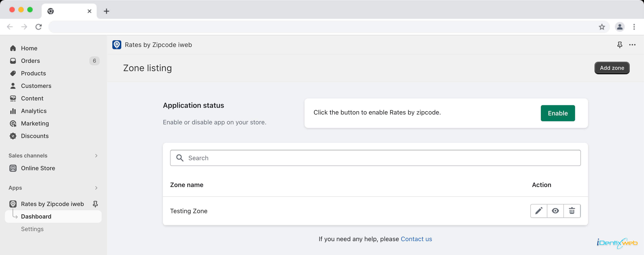This screenshot has height=255, width=644.
Task: Unpin Rates by Zipcode iweb in sidebar
Action: [x=95, y=204]
